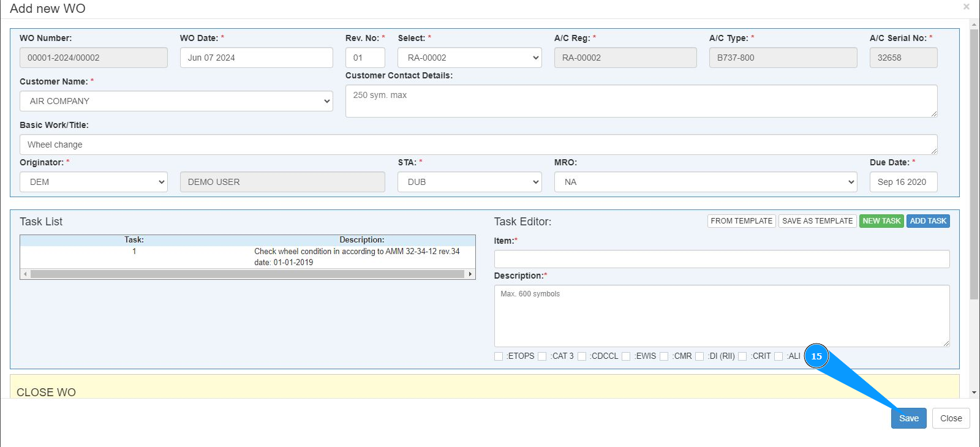Tick the CAT 3 checkbox
The image size is (980, 447).
pyautogui.click(x=542, y=356)
